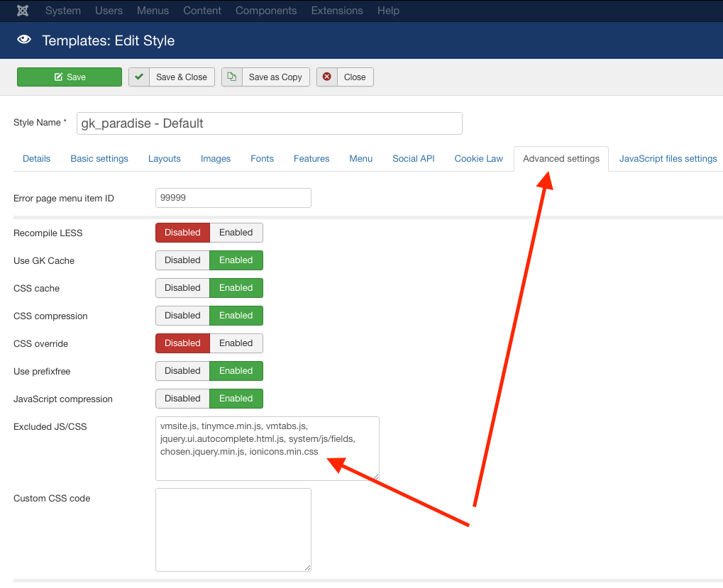723x588 pixels.
Task: Switch to the Menu tab
Action: [x=361, y=158]
